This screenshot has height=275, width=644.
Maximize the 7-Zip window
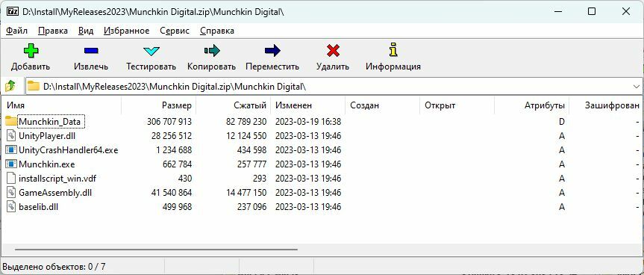tap(592, 11)
